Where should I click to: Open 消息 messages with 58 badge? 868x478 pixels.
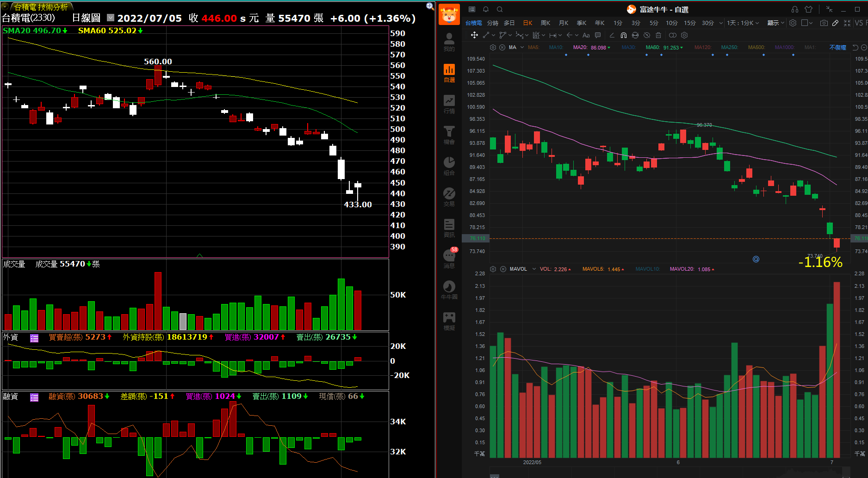point(450,258)
